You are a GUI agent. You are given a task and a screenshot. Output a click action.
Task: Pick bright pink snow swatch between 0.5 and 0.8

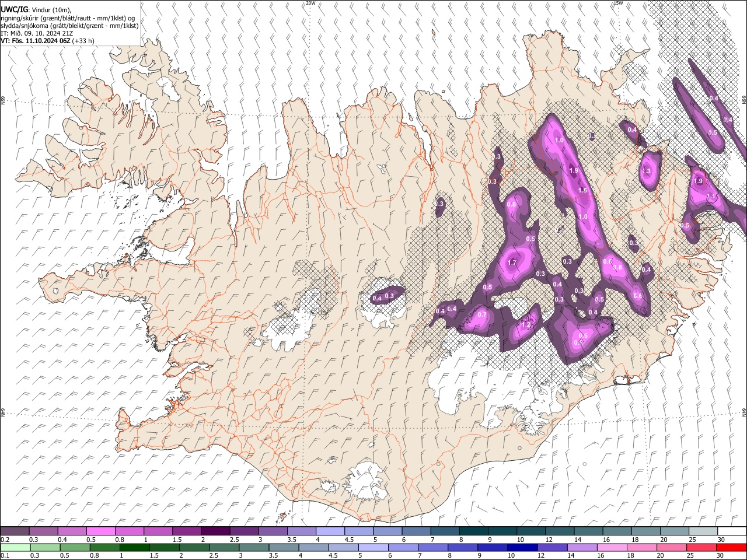click(100, 531)
